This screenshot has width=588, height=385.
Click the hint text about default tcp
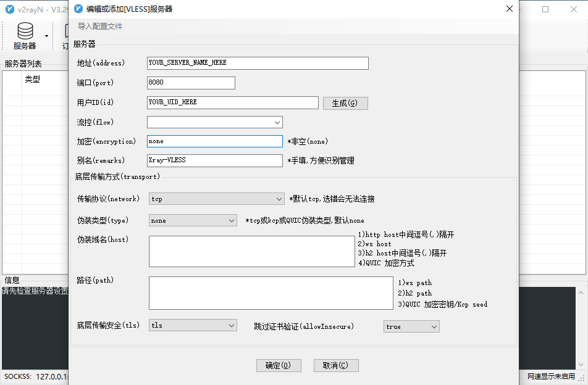pyautogui.click(x=332, y=199)
